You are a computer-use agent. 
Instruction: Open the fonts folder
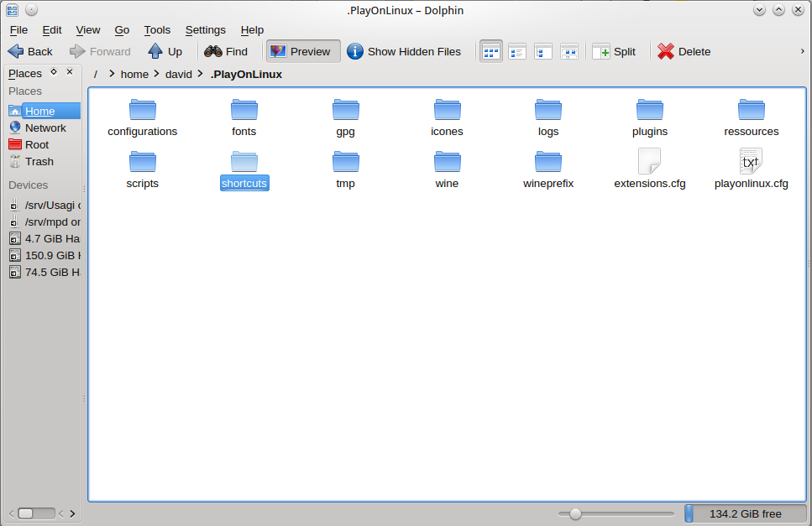coord(244,118)
